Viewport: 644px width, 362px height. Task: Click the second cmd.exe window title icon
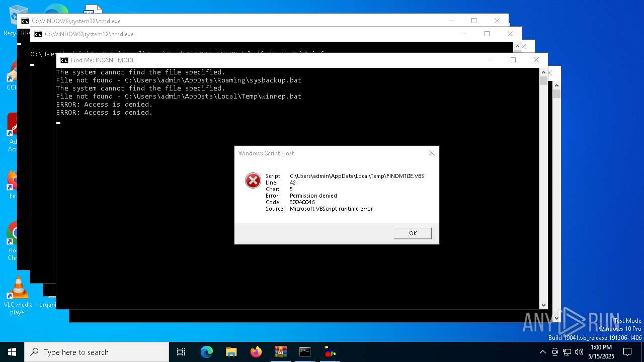[x=38, y=34]
